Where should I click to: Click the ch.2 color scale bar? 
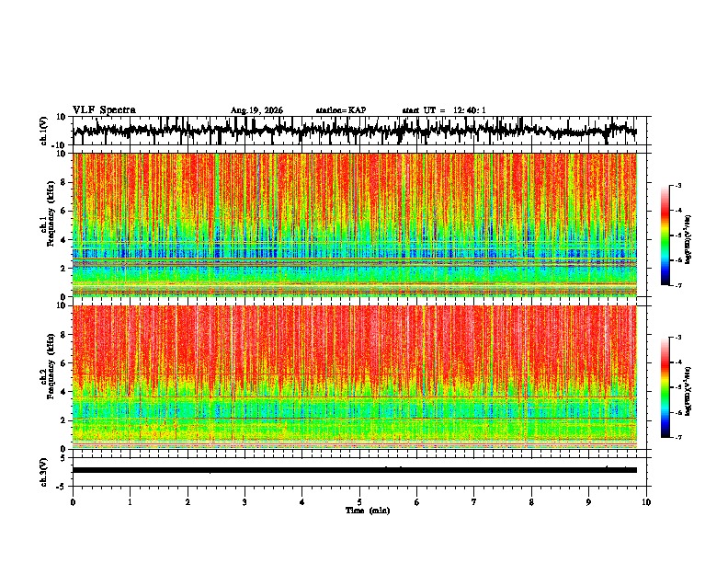(665, 387)
